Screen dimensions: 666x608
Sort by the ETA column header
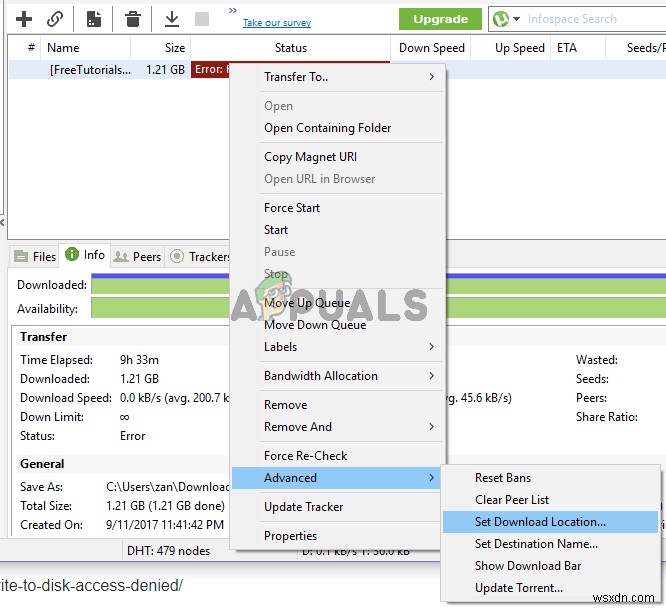point(578,48)
